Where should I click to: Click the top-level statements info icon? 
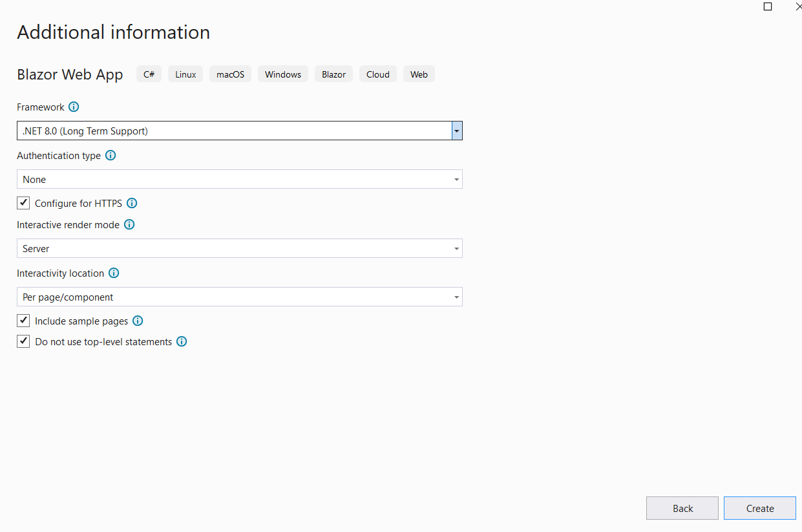point(182,341)
